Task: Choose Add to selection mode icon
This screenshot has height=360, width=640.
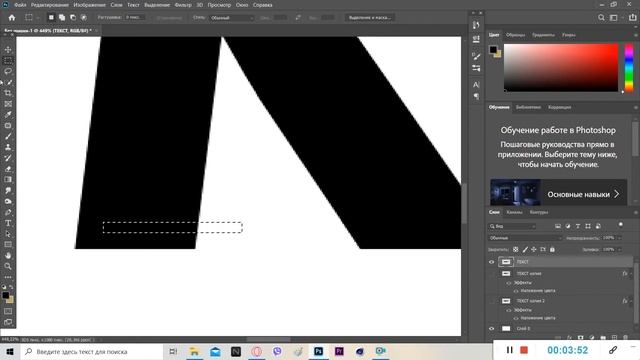Action: (x=62, y=18)
